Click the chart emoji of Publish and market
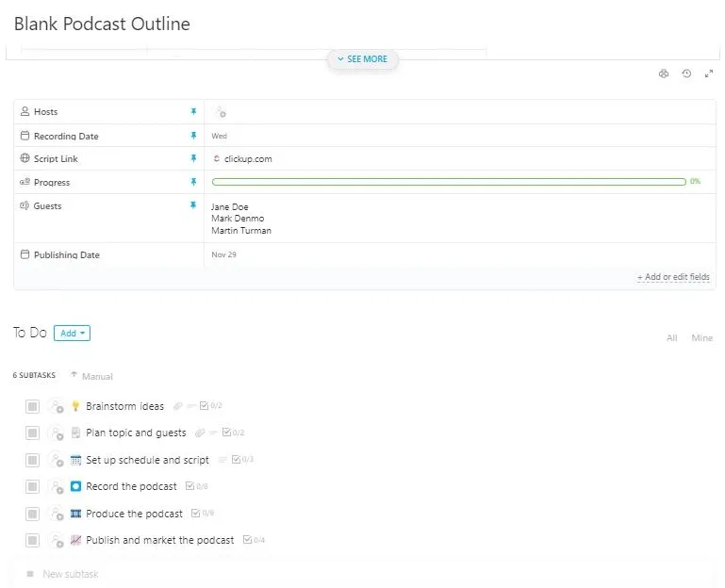Viewport: 725px width, 588px height. 75,540
